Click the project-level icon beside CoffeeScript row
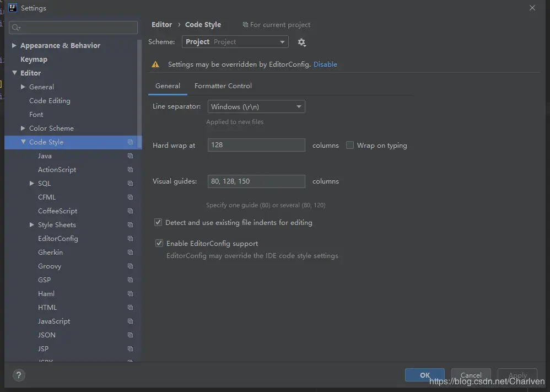 pyautogui.click(x=130, y=211)
